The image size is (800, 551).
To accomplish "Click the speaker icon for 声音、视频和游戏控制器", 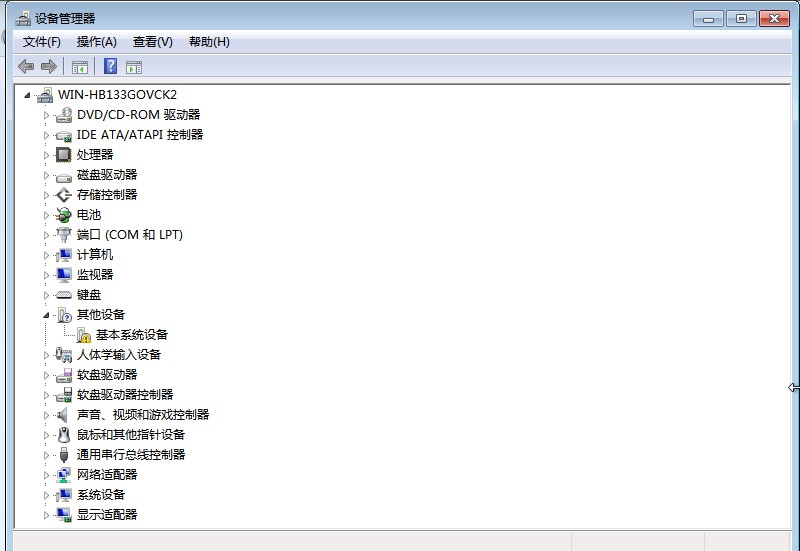I will (64, 415).
